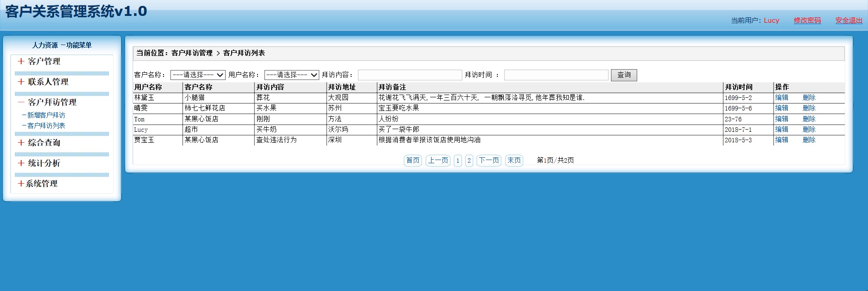Select the 柿七七鲜花店 customer cell
Image resolution: width=868 pixels, height=291 pixels.
tap(205, 108)
